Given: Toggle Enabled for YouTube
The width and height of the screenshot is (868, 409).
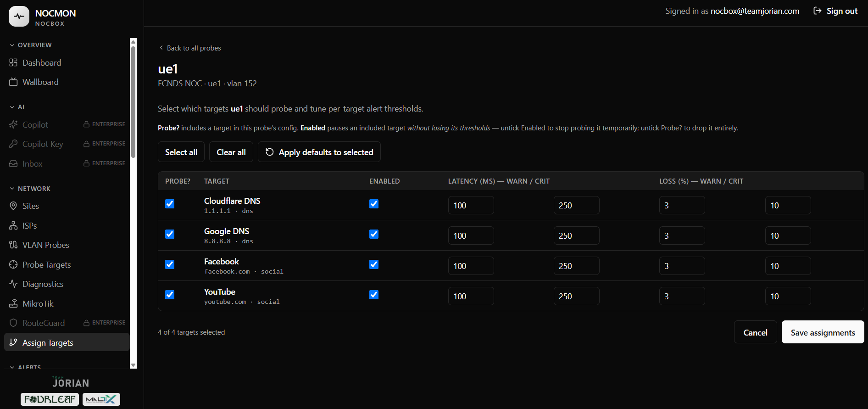Looking at the screenshot, I should click(374, 295).
